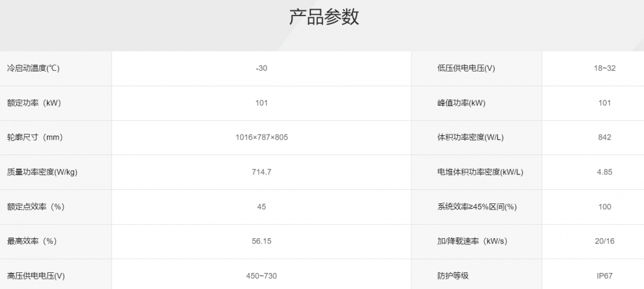Viewport: 644px width, 289px height.
Task: Click the 质量功率密度(W/kg) label
Action: 42,172
